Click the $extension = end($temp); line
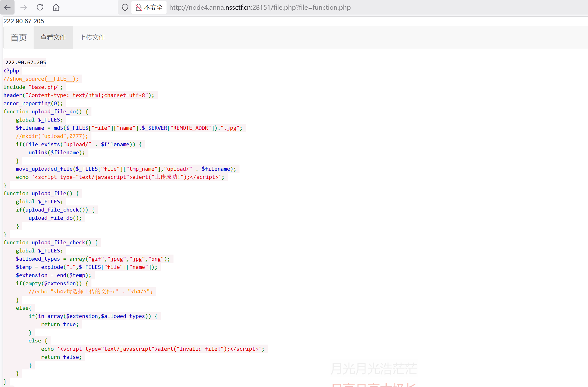The height and width of the screenshot is (387, 588). pyautogui.click(x=54, y=275)
